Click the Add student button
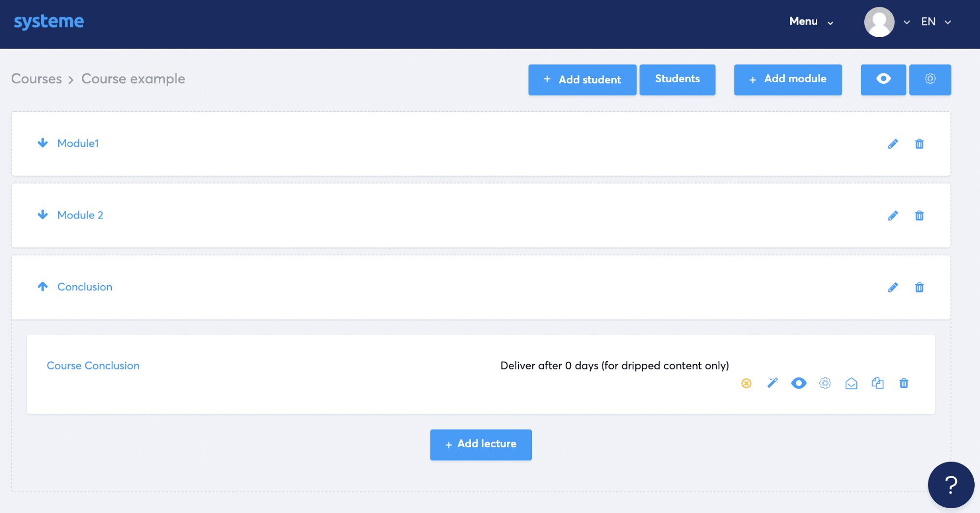Screen dimensions: 980x513 point(582,79)
